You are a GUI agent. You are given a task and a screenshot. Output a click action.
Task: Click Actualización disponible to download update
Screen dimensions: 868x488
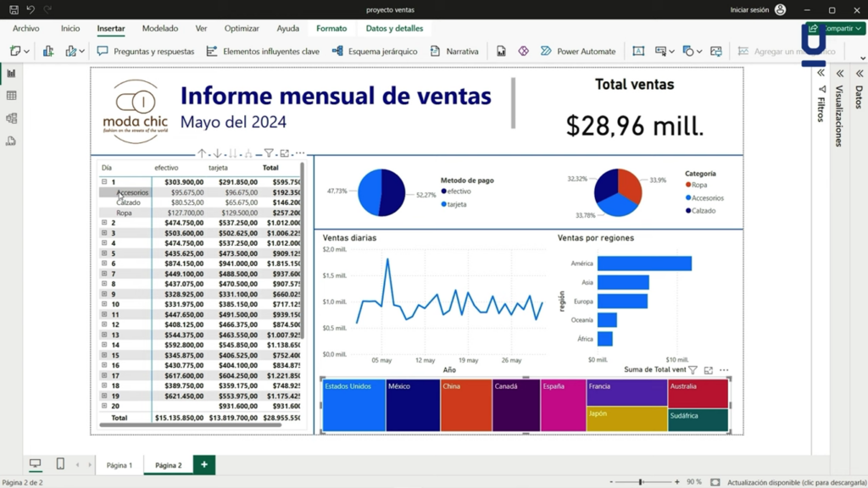[x=793, y=481]
